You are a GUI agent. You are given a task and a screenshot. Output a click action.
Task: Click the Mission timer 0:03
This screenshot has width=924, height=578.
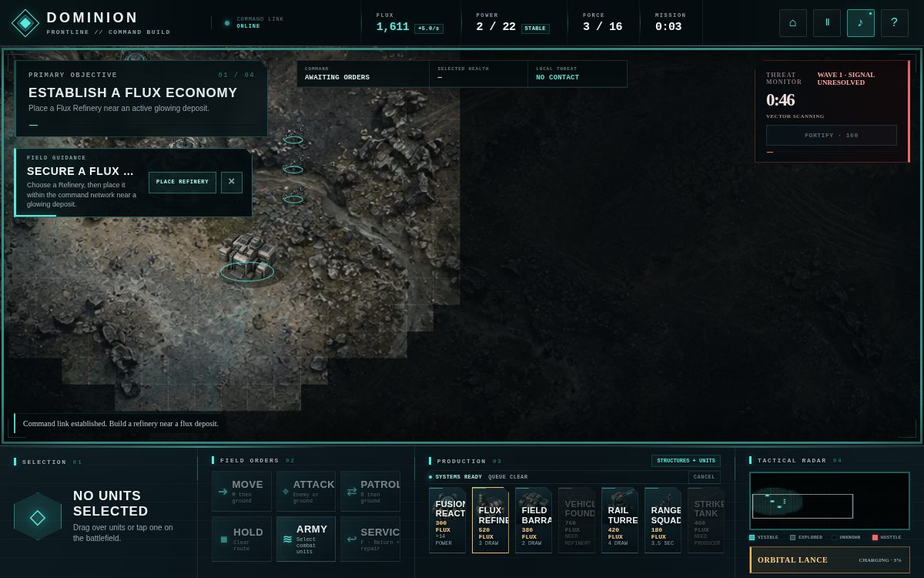point(668,27)
